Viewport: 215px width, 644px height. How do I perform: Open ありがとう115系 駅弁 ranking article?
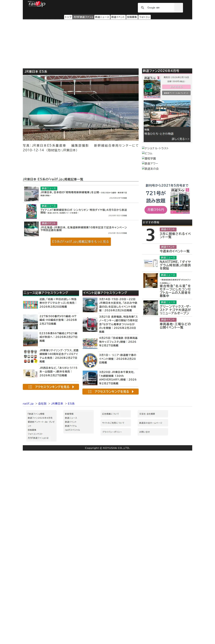tap(59, 371)
